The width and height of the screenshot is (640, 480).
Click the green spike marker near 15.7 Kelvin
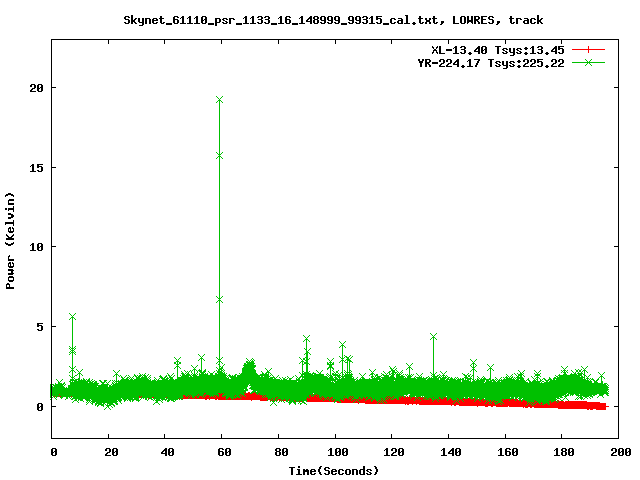coord(219,155)
